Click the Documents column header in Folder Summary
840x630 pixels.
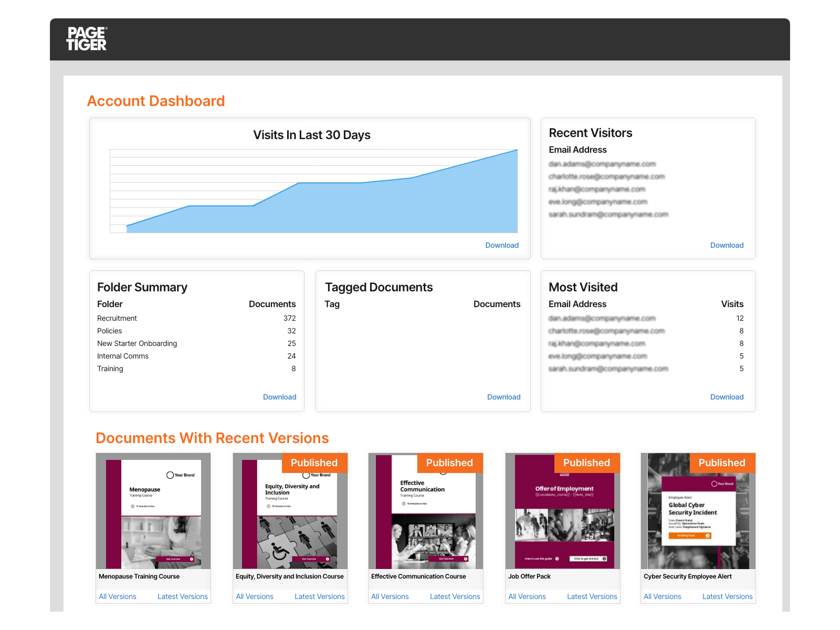point(272,304)
